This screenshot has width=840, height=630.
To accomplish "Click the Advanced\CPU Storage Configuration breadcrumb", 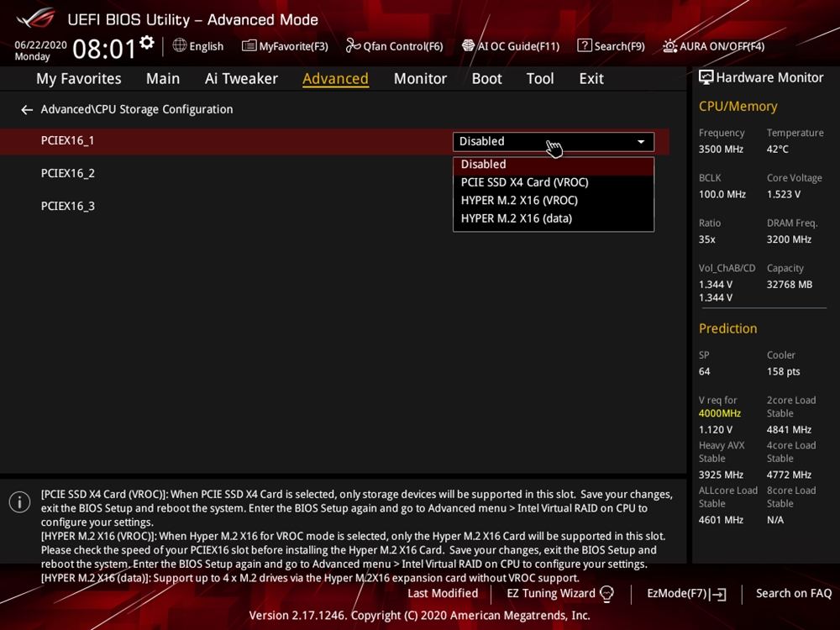I will (x=137, y=109).
